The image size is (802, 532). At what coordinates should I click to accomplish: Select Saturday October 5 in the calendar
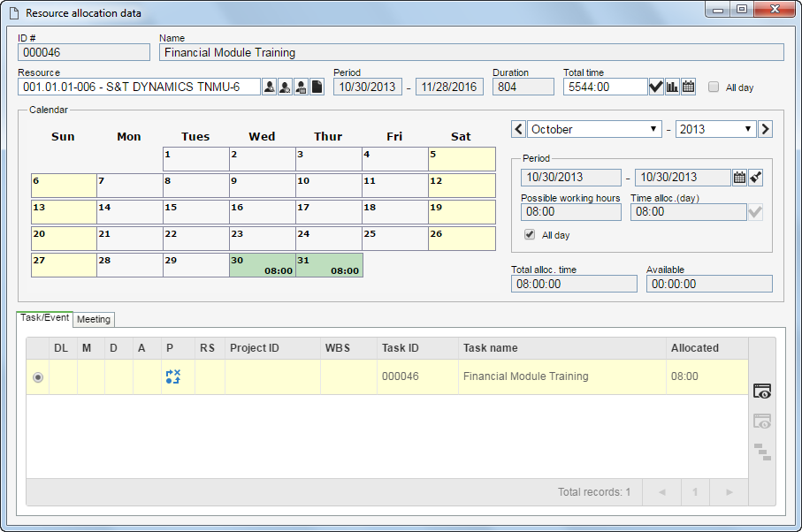pyautogui.click(x=462, y=159)
